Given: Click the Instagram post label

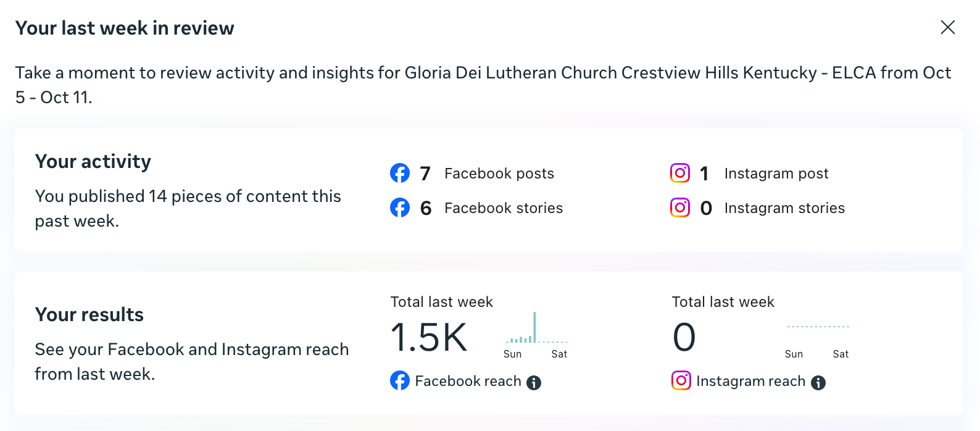Looking at the screenshot, I should click(776, 174).
